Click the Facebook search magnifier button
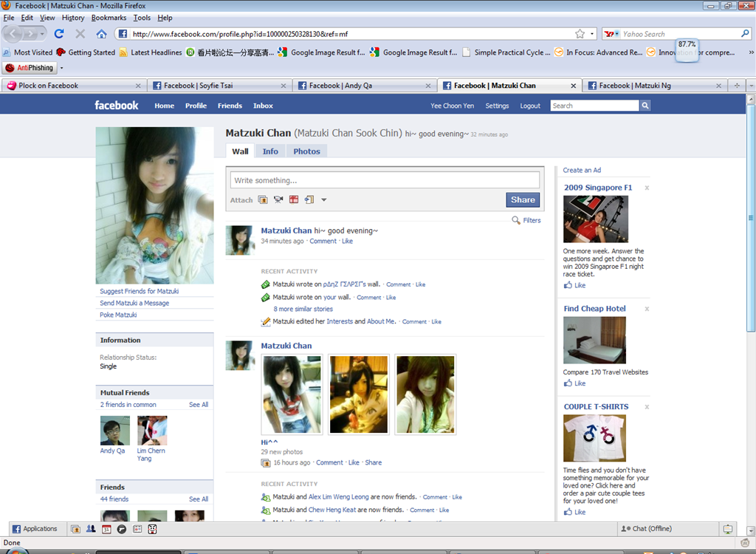This screenshot has height=554, width=756. click(645, 106)
